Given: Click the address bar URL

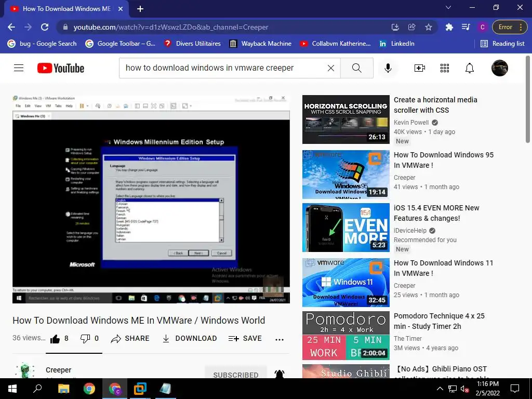Looking at the screenshot, I should pos(170,27).
